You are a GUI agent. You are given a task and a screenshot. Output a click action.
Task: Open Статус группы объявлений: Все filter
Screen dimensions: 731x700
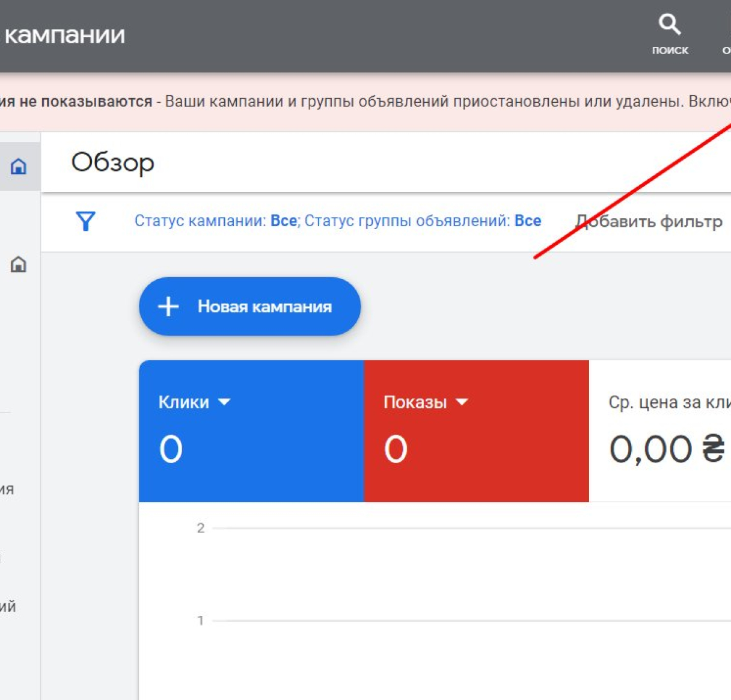point(423,221)
